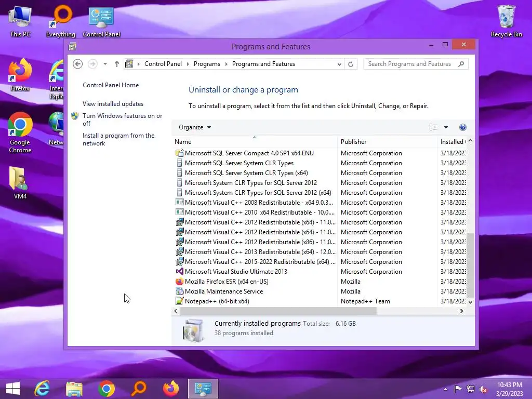
Task: Expand the Programs breadcrumb chevron
Action: [x=227, y=64]
